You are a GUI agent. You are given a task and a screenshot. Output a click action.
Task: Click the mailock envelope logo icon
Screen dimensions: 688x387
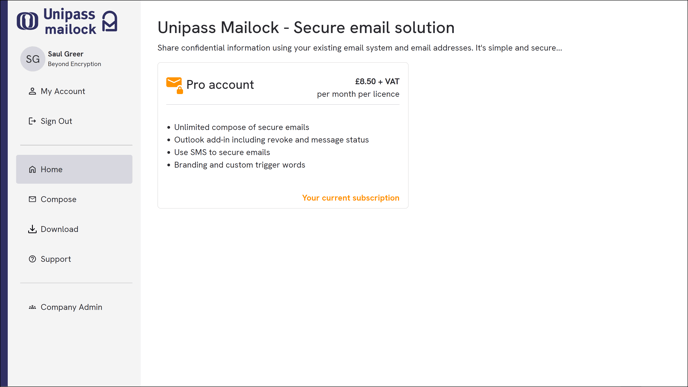110,21
